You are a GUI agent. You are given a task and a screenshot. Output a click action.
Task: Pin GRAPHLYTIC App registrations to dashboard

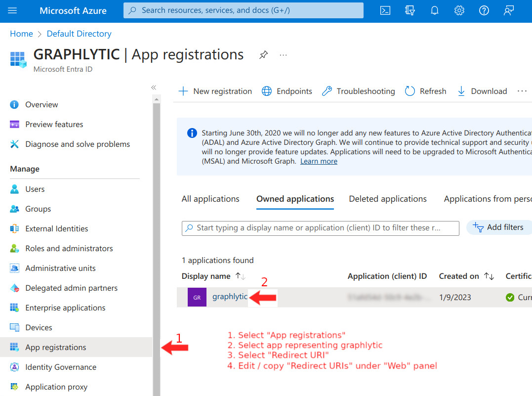tap(263, 55)
